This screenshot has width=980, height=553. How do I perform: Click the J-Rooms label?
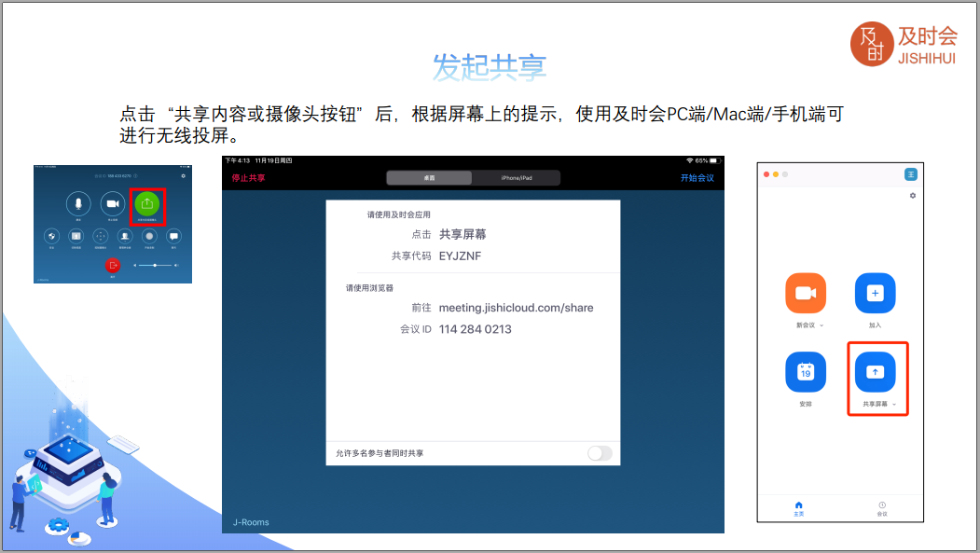point(251,522)
